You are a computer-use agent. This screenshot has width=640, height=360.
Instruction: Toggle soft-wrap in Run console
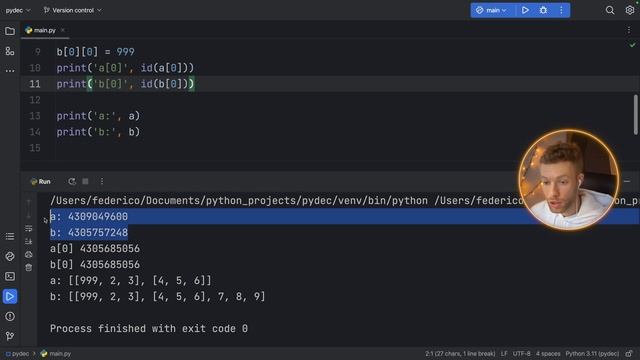pyautogui.click(x=29, y=228)
